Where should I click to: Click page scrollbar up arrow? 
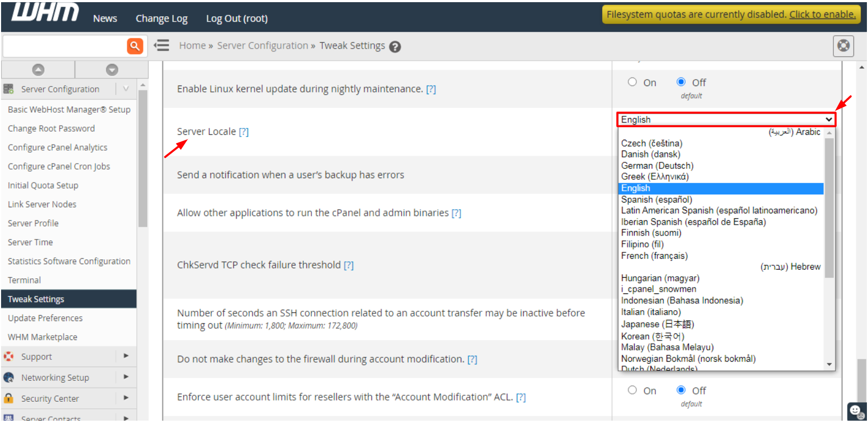[x=862, y=67]
